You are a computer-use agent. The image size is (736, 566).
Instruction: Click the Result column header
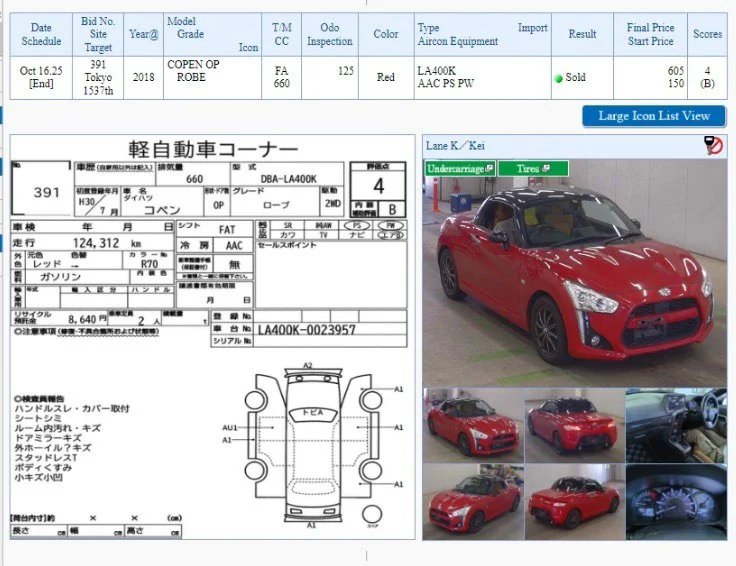583,34
